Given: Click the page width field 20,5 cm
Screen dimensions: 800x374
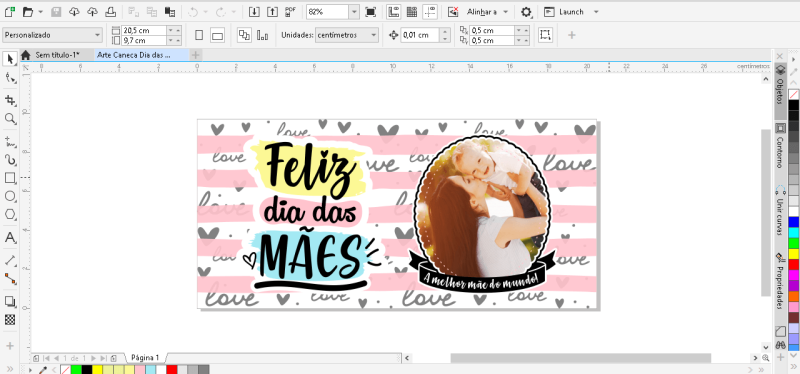Looking at the screenshot, I should tap(144, 30).
